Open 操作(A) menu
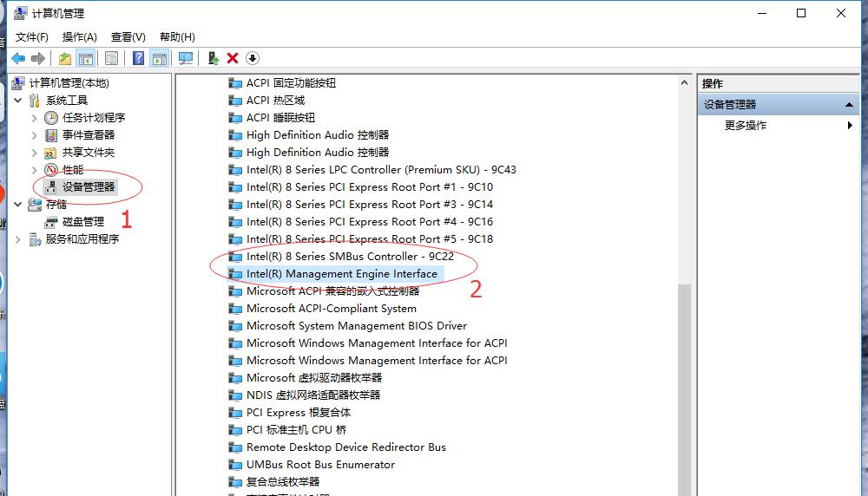The width and height of the screenshot is (868, 496). 79,37
